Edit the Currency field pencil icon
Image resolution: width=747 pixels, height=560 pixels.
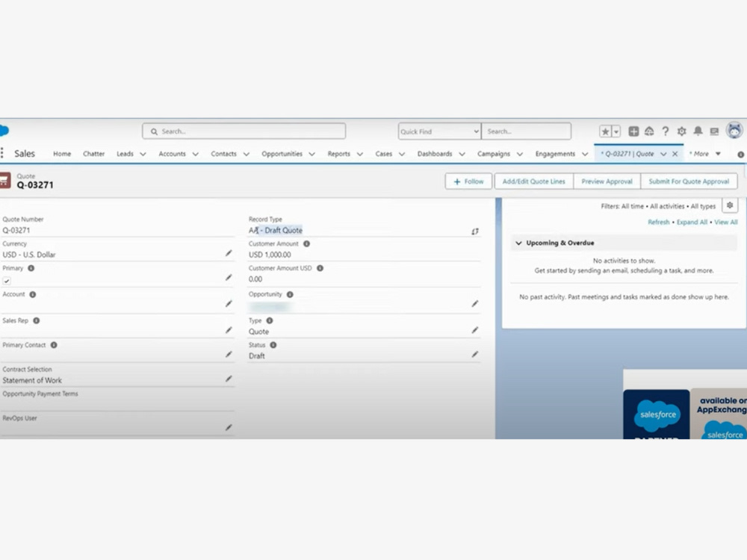229,253
